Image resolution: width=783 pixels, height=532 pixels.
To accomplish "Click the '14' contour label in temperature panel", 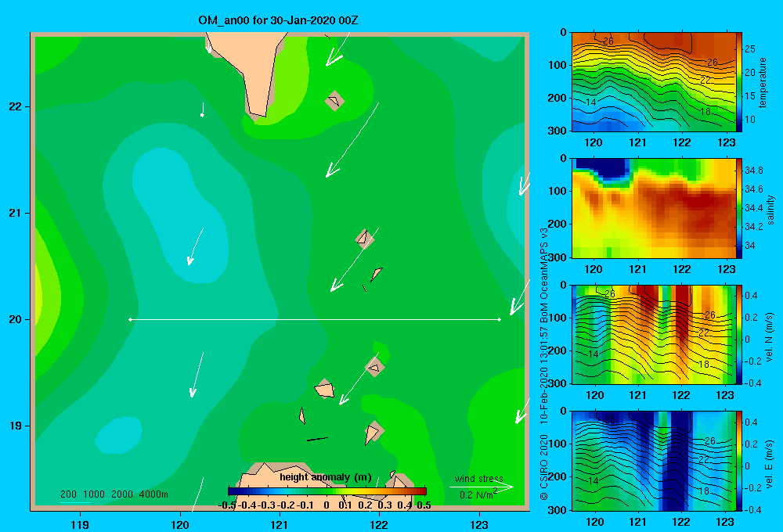I will (x=590, y=102).
